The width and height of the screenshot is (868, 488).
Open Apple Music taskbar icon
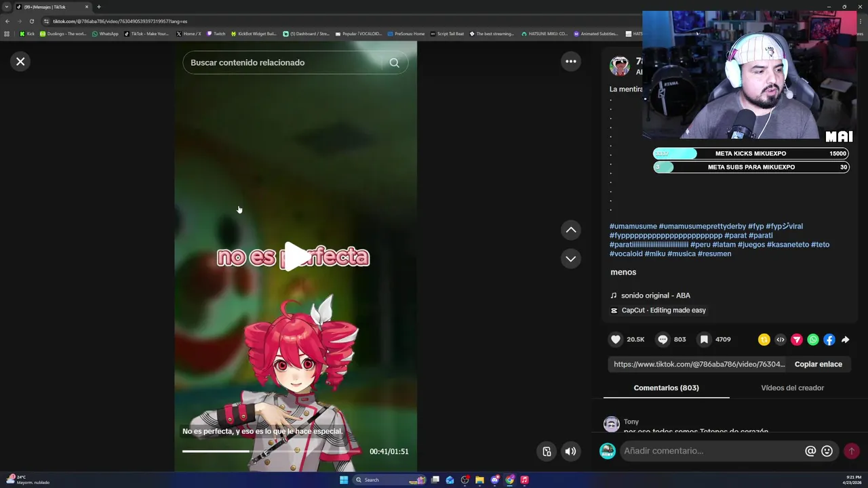click(524, 480)
